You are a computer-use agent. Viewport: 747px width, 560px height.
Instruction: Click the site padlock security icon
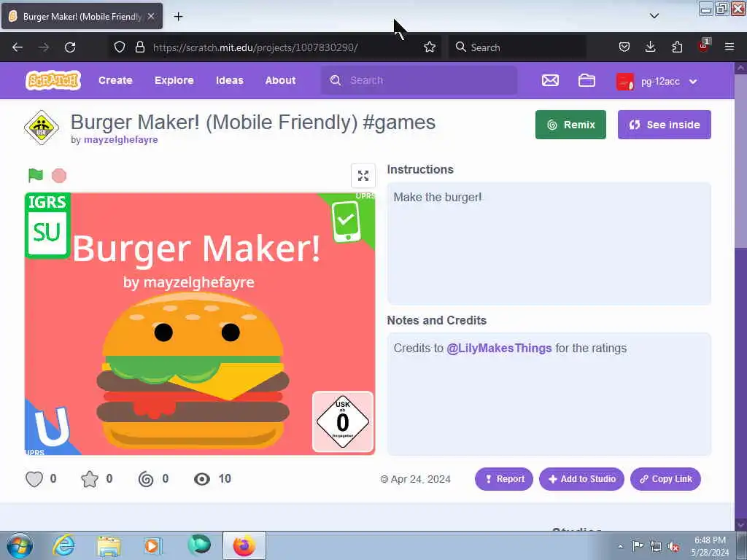pyautogui.click(x=139, y=47)
